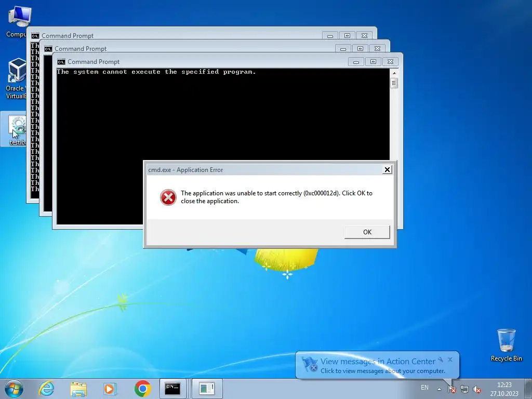
Task: Click the network tray icon
Action: point(464,389)
